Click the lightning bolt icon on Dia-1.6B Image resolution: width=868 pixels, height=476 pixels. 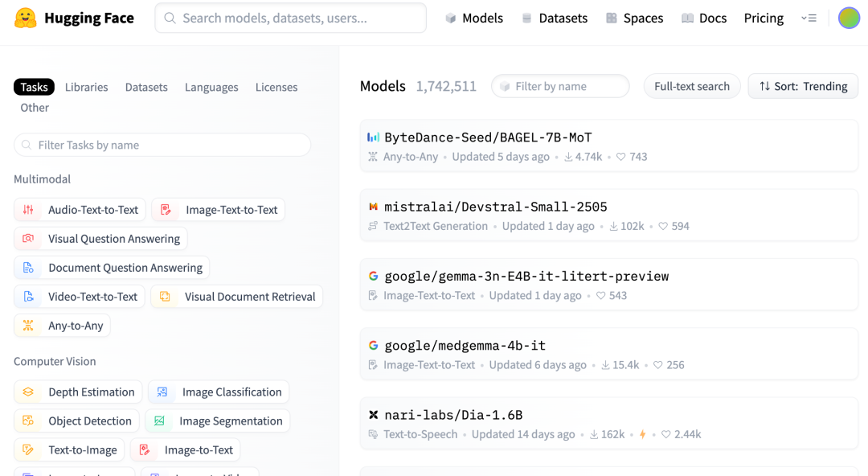point(643,434)
